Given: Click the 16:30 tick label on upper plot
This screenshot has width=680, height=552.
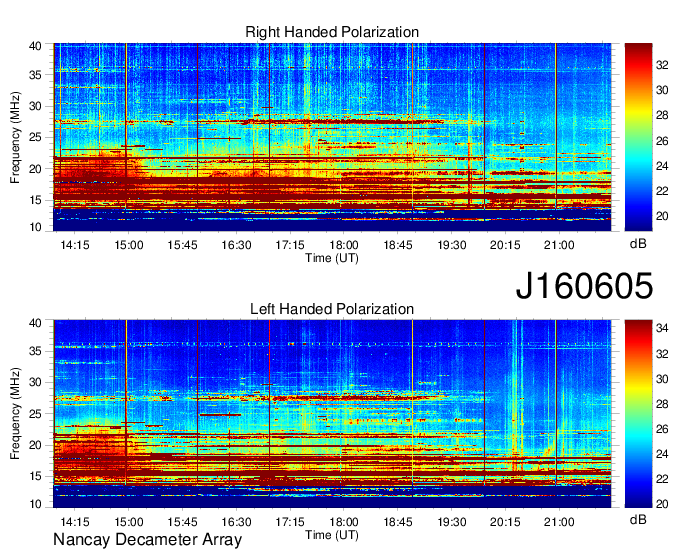Looking at the screenshot, I should [236, 245].
